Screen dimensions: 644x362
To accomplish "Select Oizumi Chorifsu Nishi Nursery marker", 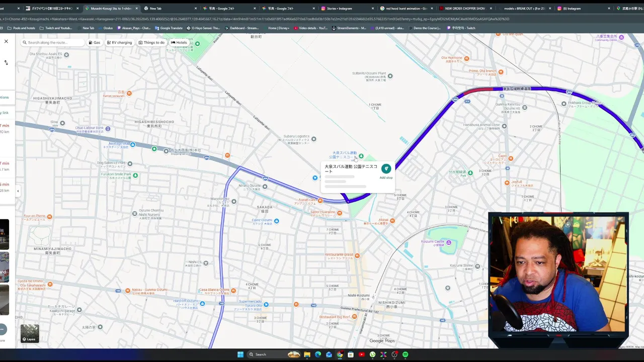I will [134, 214].
